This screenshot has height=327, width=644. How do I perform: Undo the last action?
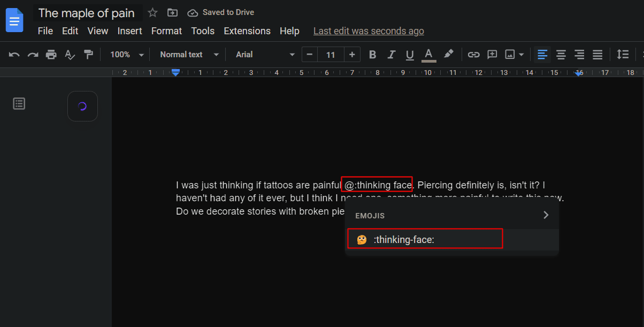pos(14,55)
